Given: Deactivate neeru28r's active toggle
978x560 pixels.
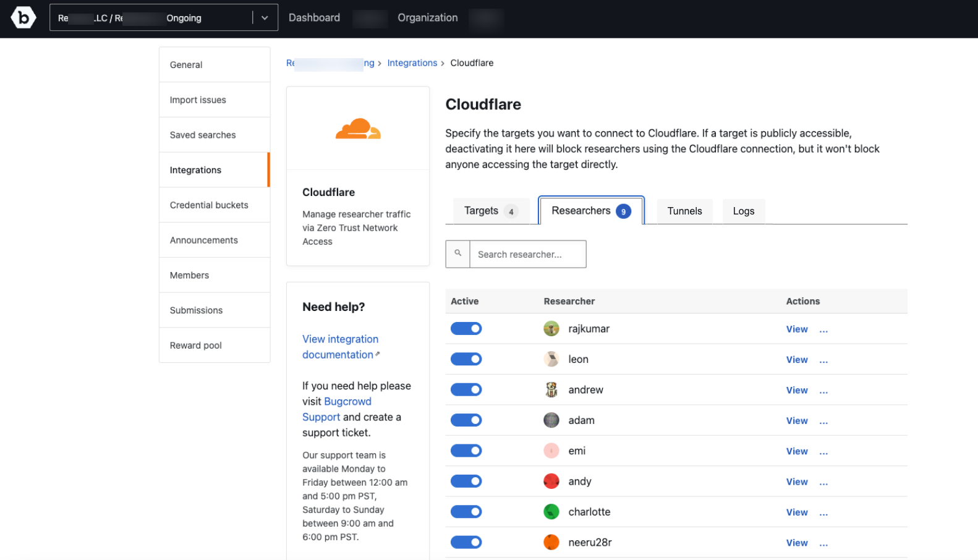Looking at the screenshot, I should 466,542.
